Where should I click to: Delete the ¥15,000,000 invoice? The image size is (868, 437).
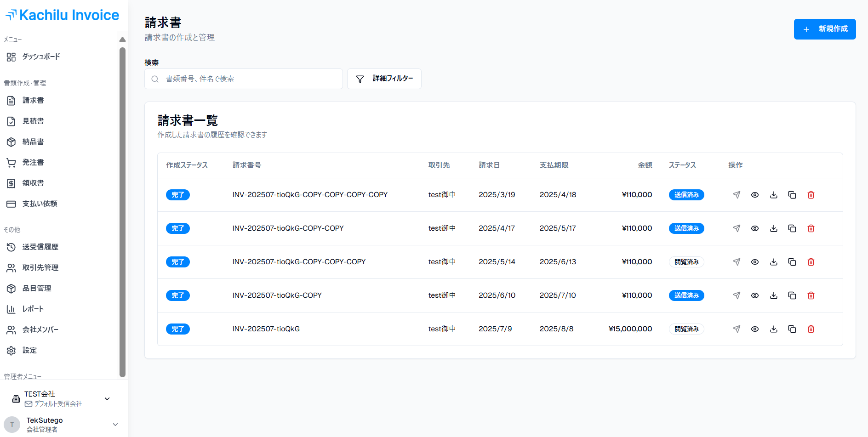coord(811,329)
